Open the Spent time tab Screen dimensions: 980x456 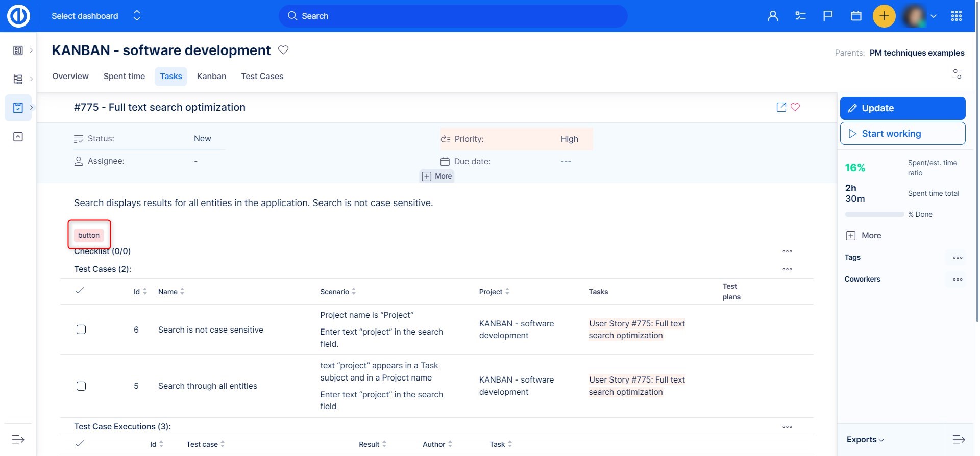[x=124, y=76]
